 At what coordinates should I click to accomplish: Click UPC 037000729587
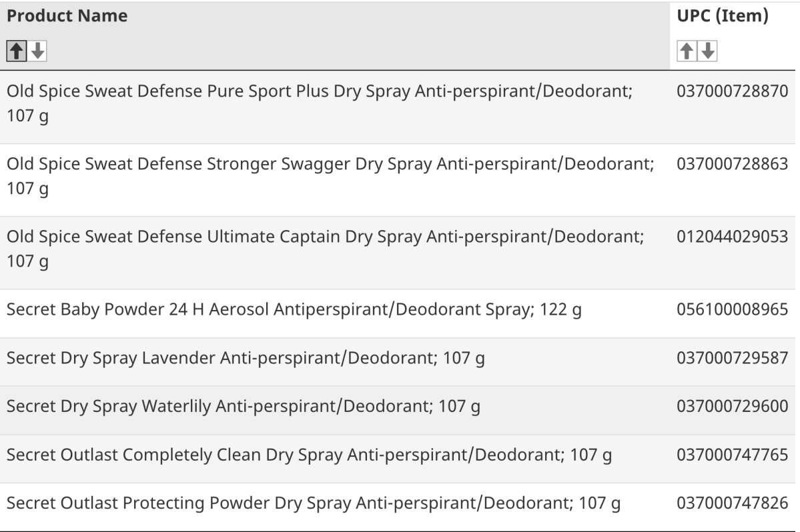pyautogui.click(x=732, y=359)
